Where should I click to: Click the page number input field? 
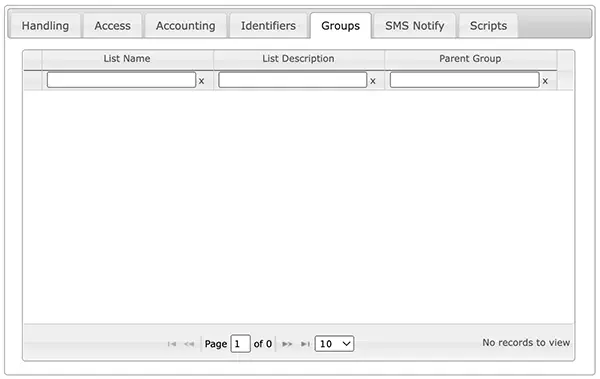coord(240,343)
